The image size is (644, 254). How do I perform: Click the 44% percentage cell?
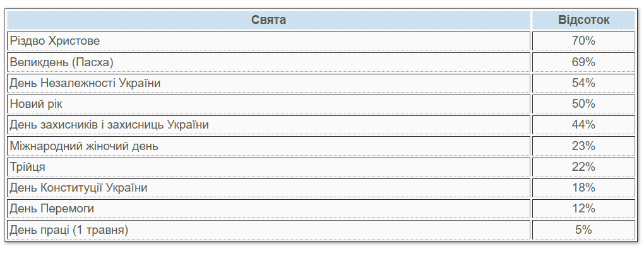tap(583, 125)
